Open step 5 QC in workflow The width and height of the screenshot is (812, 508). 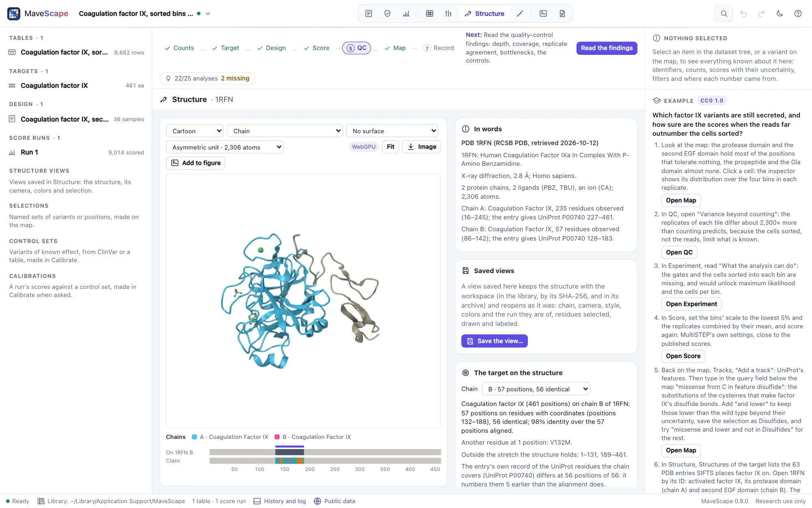tap(356, 48)
